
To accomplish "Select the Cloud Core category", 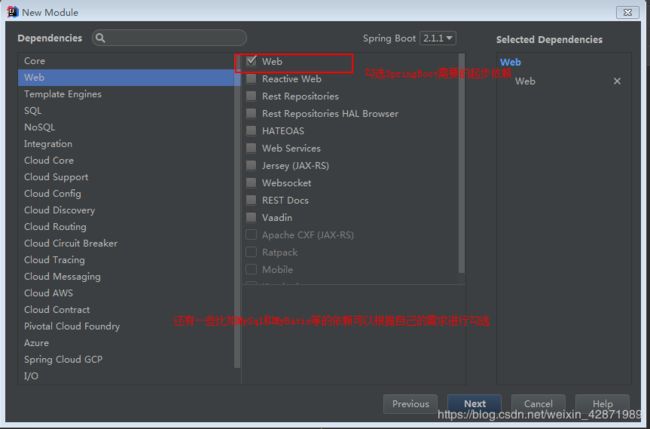I will pos(126,160).
